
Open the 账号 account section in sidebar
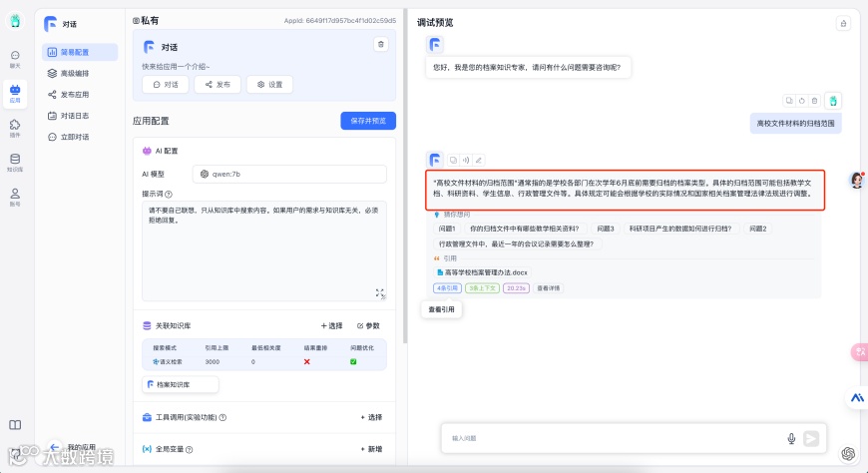(x=15, y=197)
